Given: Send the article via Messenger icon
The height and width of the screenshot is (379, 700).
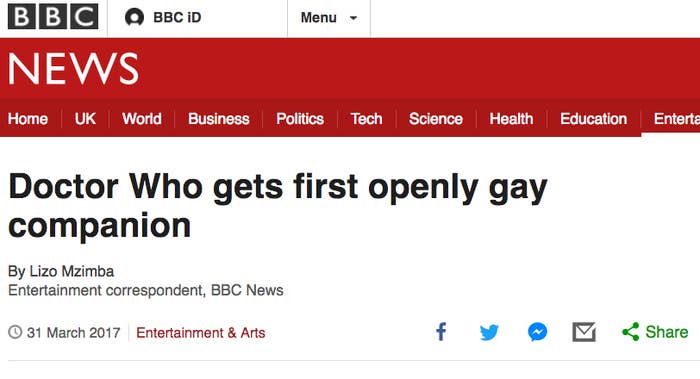Looking at the screenshot, I should [x=538, y=332].
